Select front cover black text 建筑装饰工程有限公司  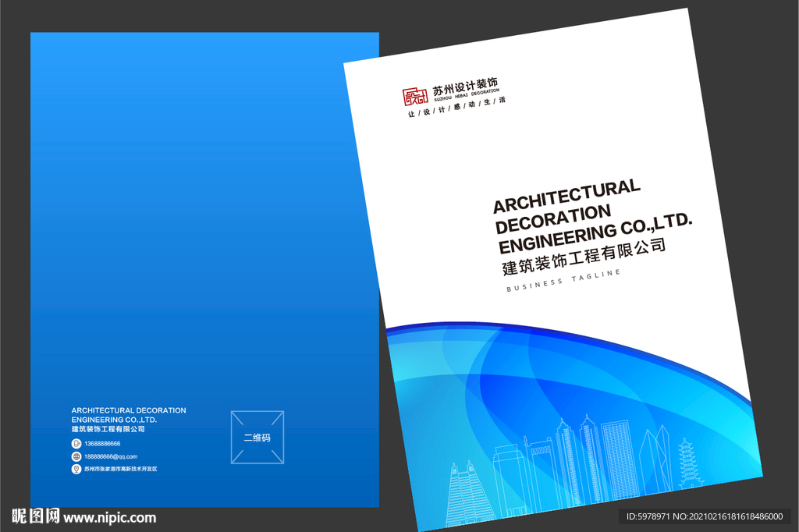coord(584,257)
